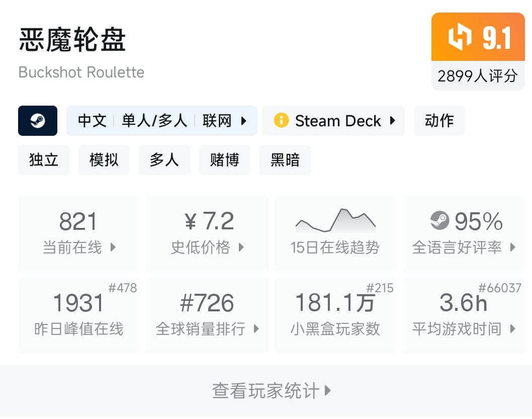Select the 多人 tag

(x=164, y=160)
